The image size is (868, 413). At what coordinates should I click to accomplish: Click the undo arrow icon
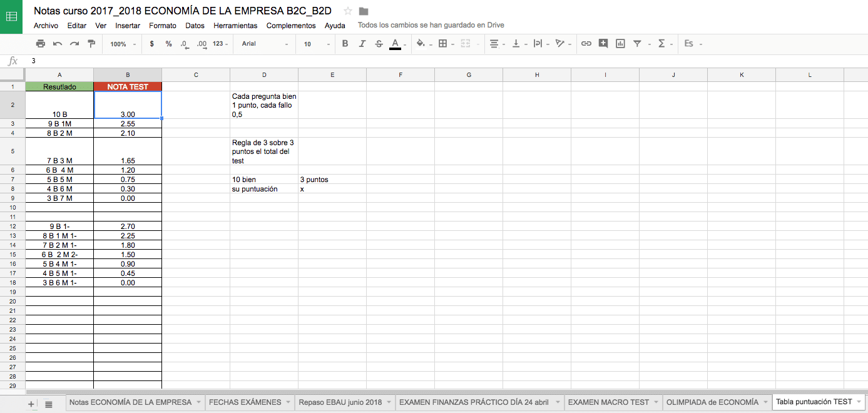click(58, 44)
